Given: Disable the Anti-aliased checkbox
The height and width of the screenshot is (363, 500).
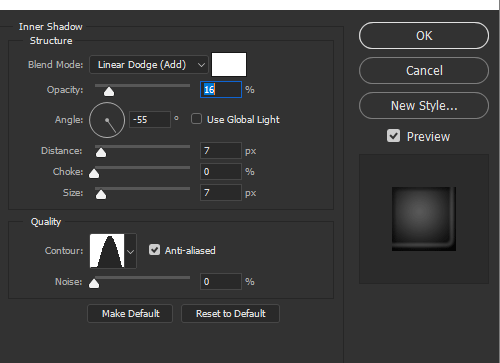Looking at the screenshot, I should coord(154,250).
